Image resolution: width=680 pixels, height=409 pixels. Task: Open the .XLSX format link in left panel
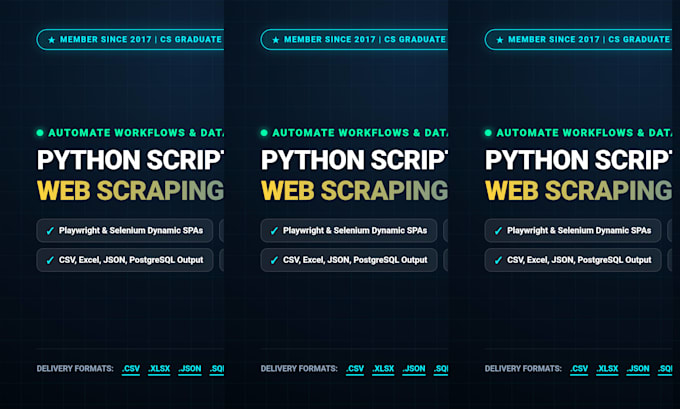(x=159, y=369)
